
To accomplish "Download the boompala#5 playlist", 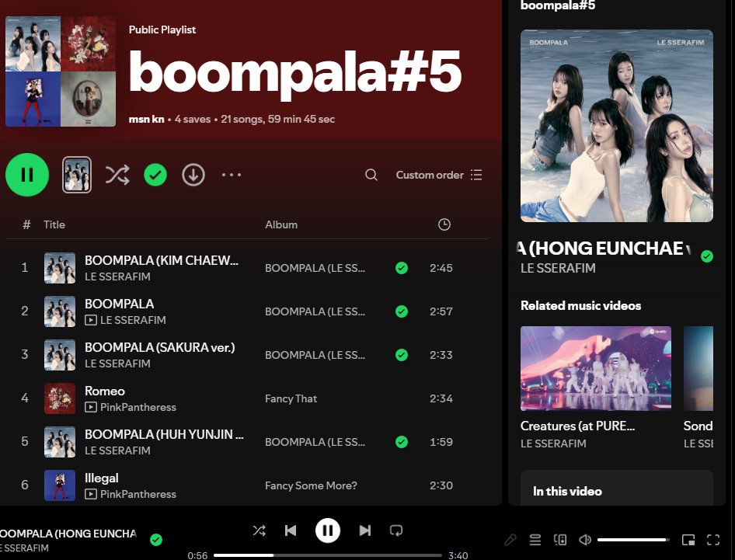I will [193, 175].
